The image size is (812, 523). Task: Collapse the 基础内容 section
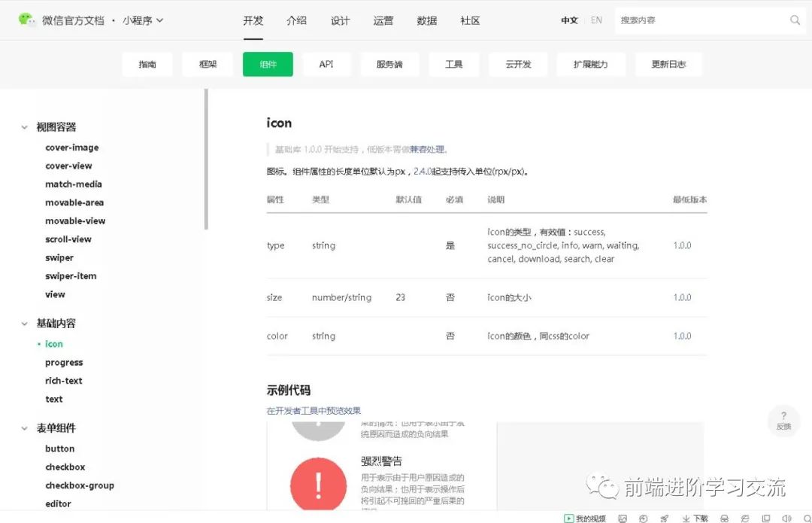click(x=25, y=324)
